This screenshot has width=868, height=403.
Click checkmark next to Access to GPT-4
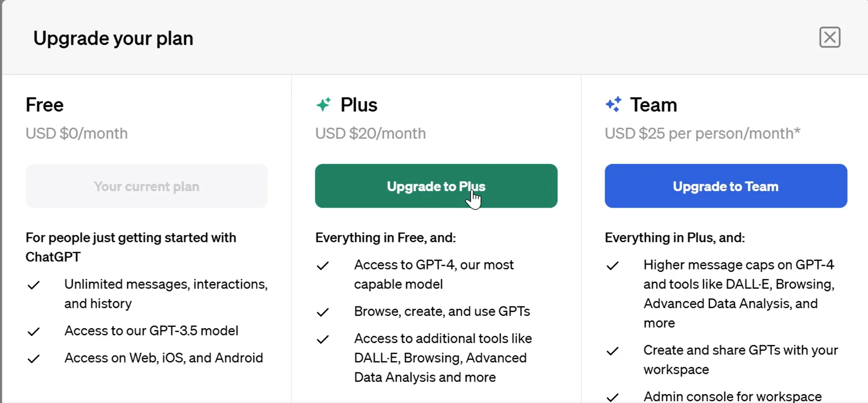[323, 266]
